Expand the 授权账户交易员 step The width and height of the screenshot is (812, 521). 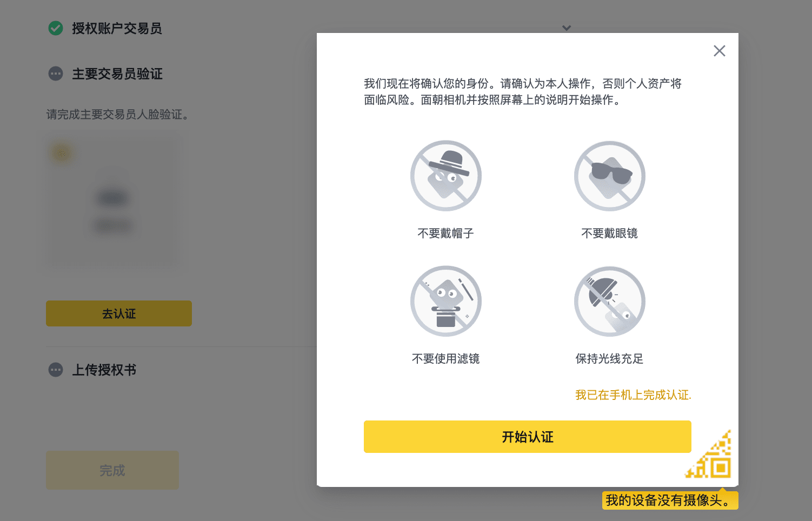coord(117,28)
